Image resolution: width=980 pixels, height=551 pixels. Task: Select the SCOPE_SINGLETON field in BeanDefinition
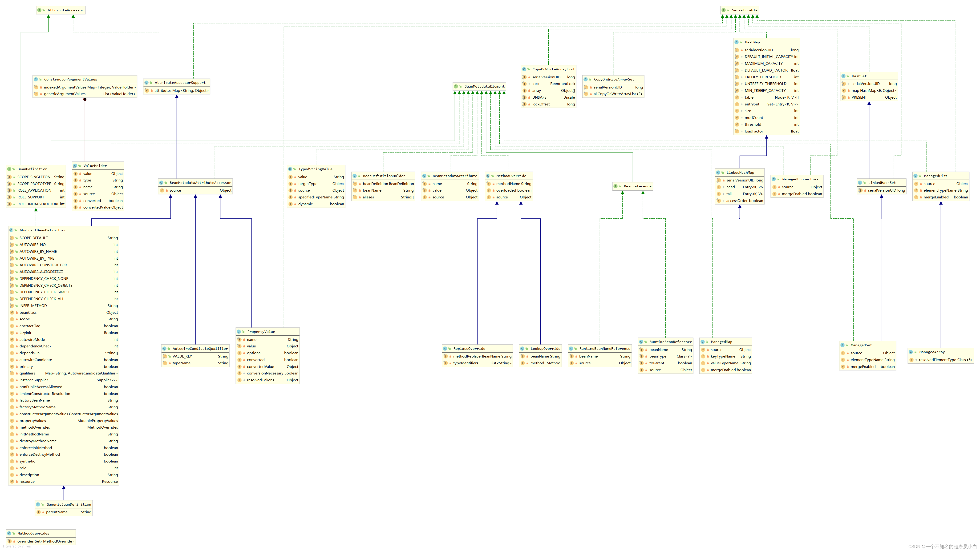tap(36, 177)
